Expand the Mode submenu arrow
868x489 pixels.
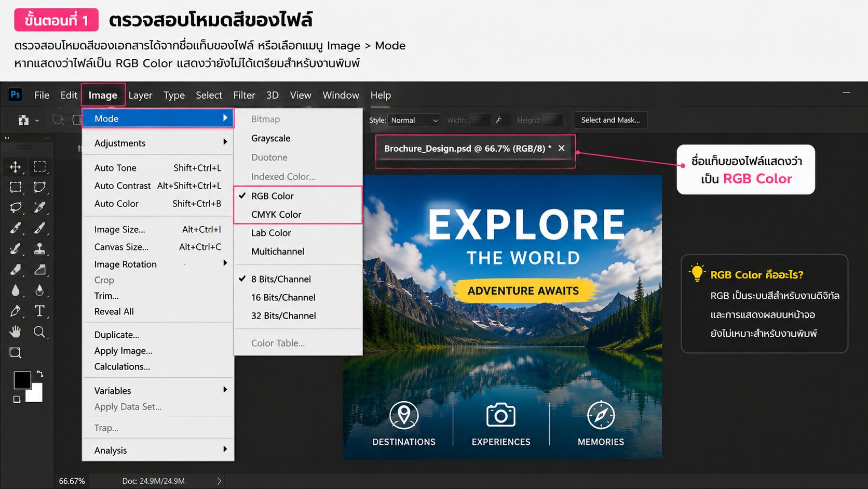coord(225,118)
